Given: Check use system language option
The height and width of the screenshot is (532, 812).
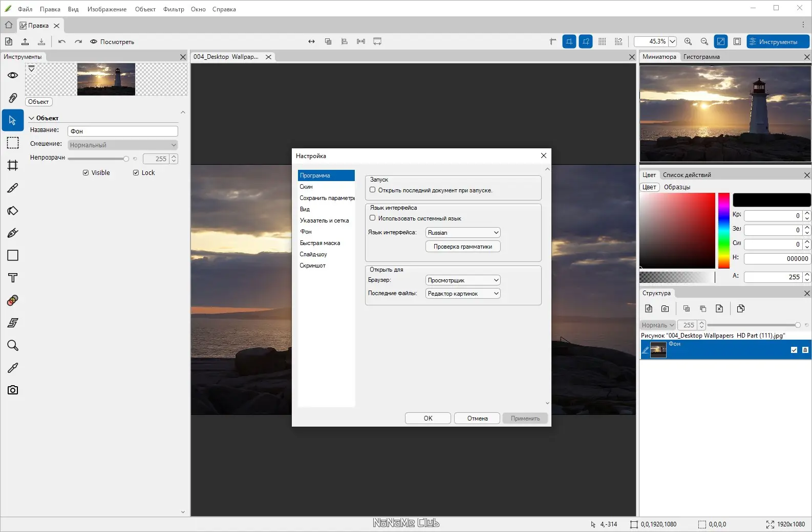Looking at the screenshot, I should [x=373, y=218].
